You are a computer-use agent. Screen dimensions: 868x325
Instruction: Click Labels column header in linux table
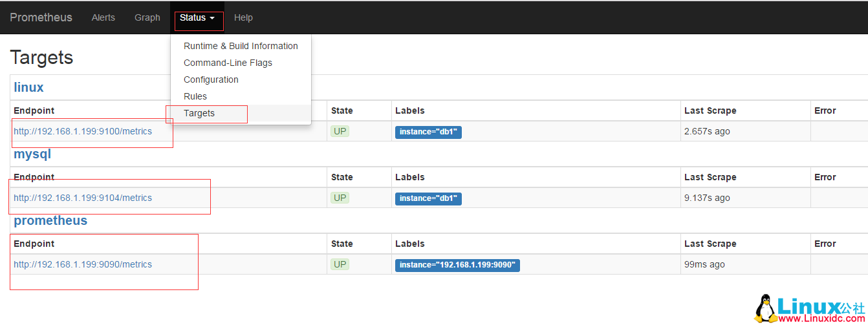coord(410,110)
